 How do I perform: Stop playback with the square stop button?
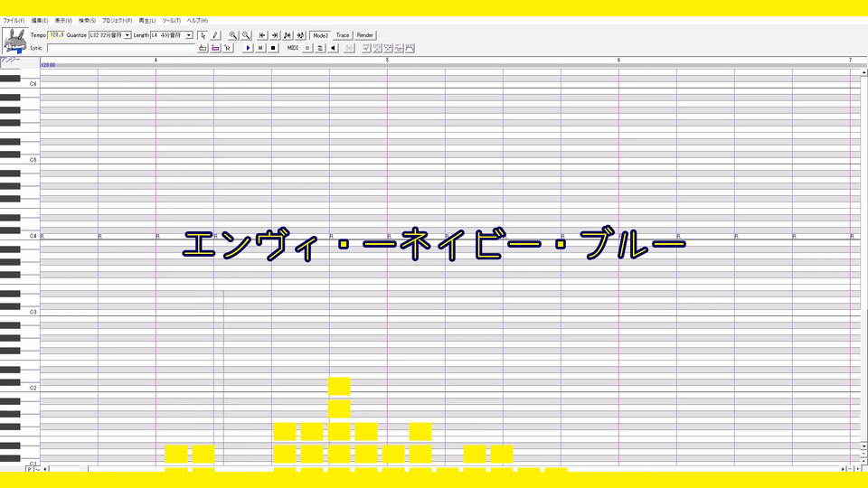point(273,48)
